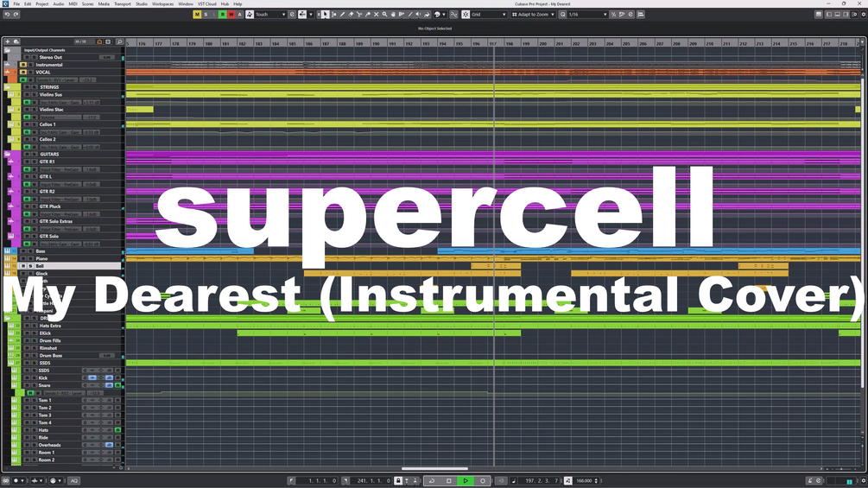Open the Project menu
The height and width of the screenshot is (488, 868).
42,3
